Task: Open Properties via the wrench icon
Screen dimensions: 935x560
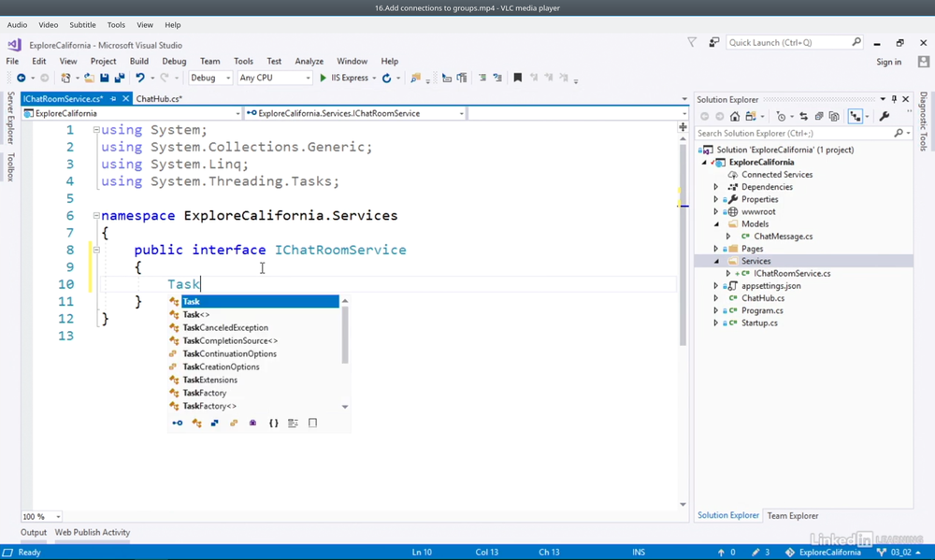Action: coord(885,117)
